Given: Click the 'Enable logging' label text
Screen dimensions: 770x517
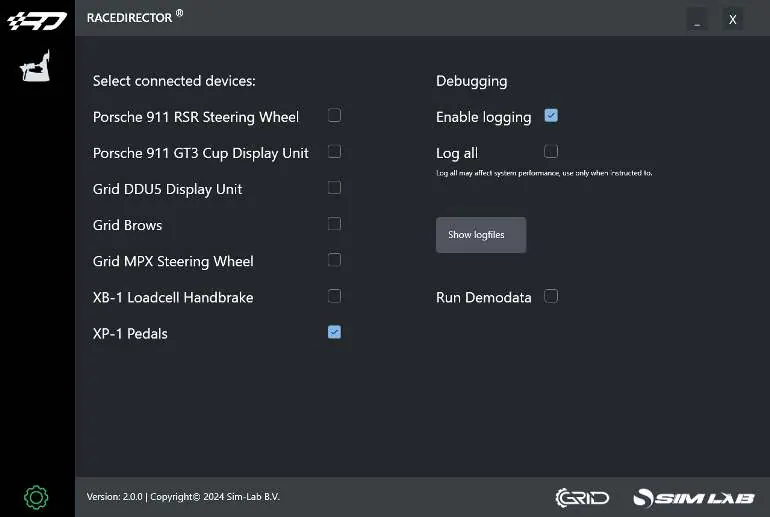Looking at the screenshot, I should click(x=484, y=117).
